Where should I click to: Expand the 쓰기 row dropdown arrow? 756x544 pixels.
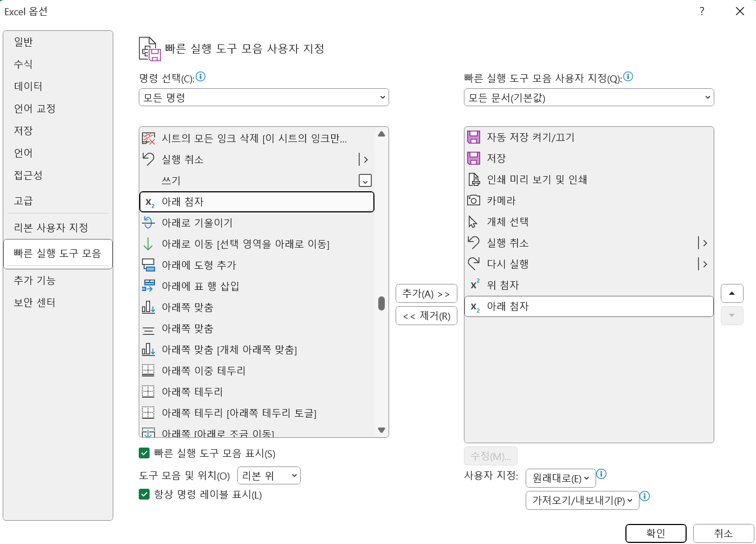(x=365, y=180)
